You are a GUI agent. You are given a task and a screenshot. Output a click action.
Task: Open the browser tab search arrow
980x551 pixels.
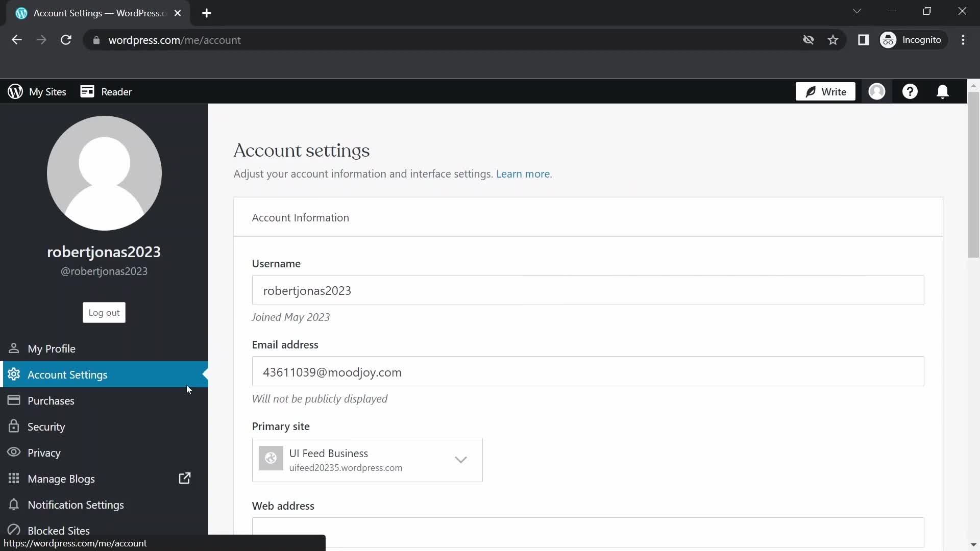[x=857, y=11]
